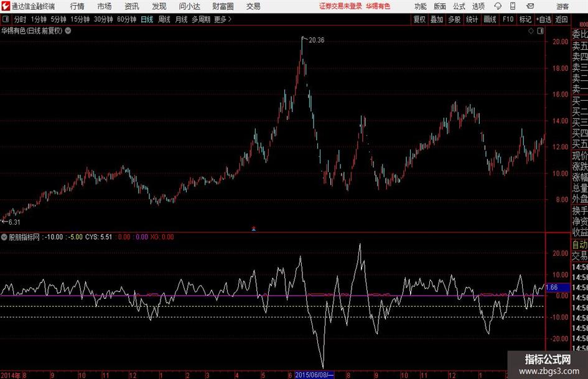
Task: Click the headset customer service icon
Action: pos(498,6)
